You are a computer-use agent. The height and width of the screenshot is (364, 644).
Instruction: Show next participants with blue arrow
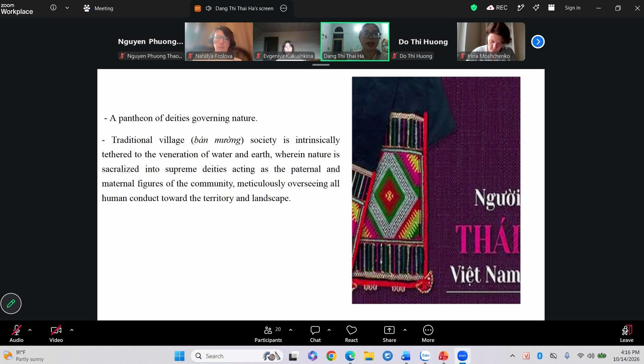[x=538, y=42]
